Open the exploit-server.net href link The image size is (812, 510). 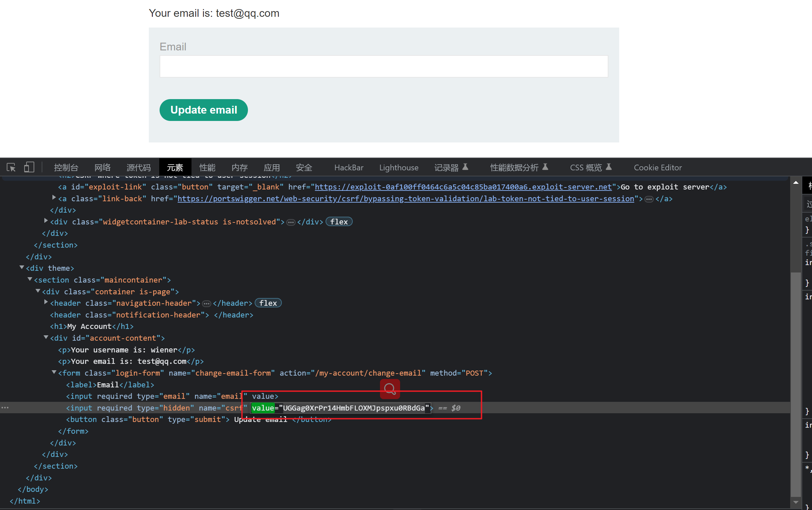pos(463,187)
